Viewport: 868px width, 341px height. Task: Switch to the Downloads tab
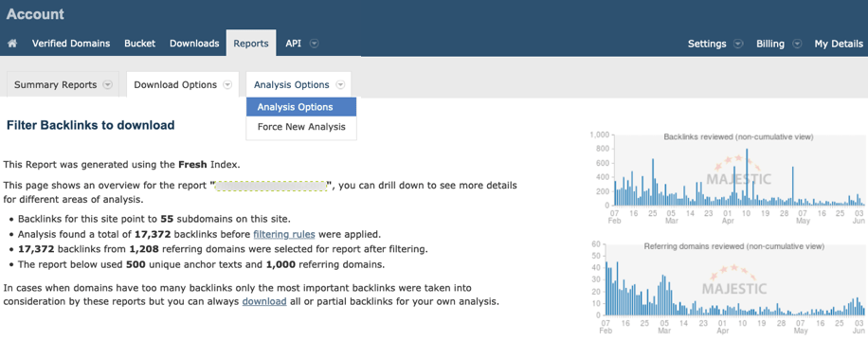click(194, 44)
